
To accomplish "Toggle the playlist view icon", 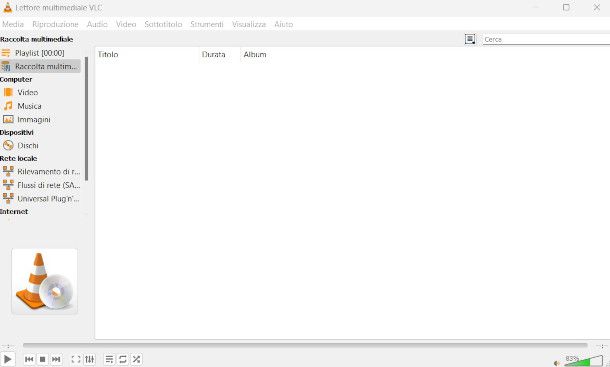I will click(x=109, y=359).
